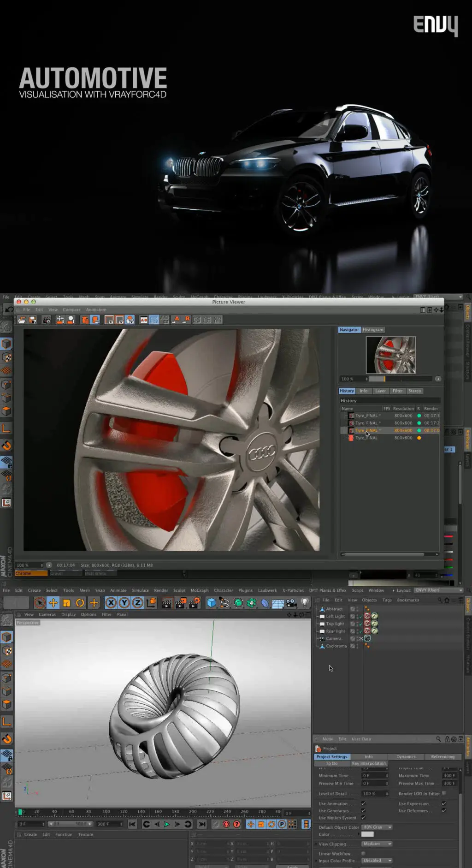Select the Move tool in the toolbar
472x868 pixels.
(53, 603)
